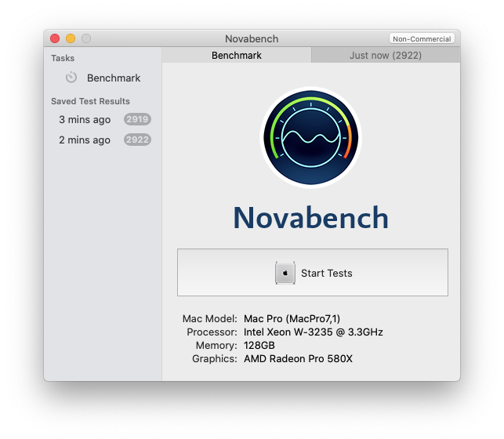Screen dimensions: 504x439
Task: Minimize the Novabench window with yellow button
Action: (x=71, y=38)
